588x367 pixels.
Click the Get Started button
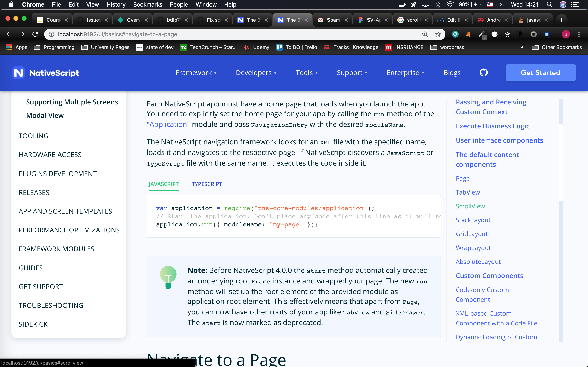(x=540, y=73)
